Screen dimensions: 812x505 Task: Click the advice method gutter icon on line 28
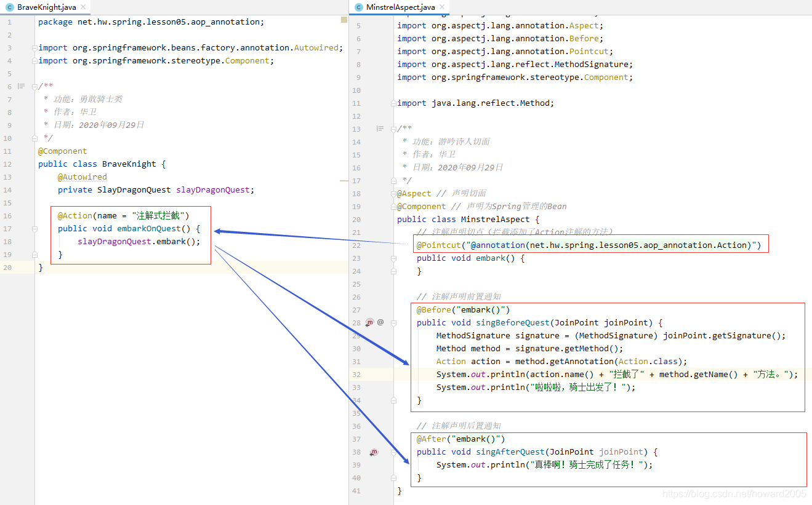pos(369,322)
